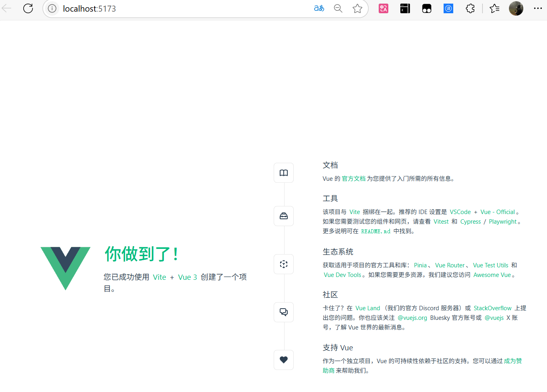This screenshot has width=547, height=392.
Task: Click the black rounded extension icon with two eyes
Action: tap(427, 8)
